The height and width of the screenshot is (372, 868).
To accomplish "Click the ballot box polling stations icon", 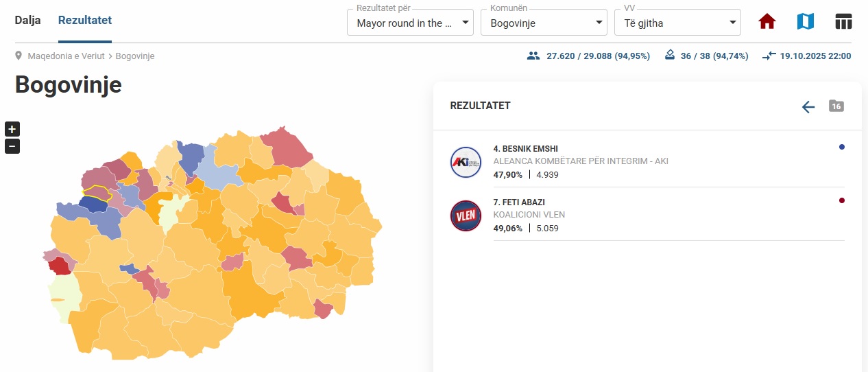I will [671, 56].
